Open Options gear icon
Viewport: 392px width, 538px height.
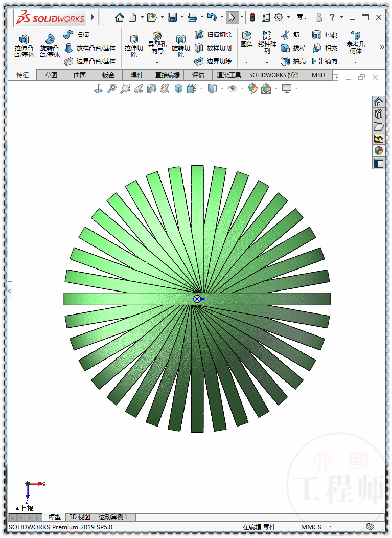[279, 17]
